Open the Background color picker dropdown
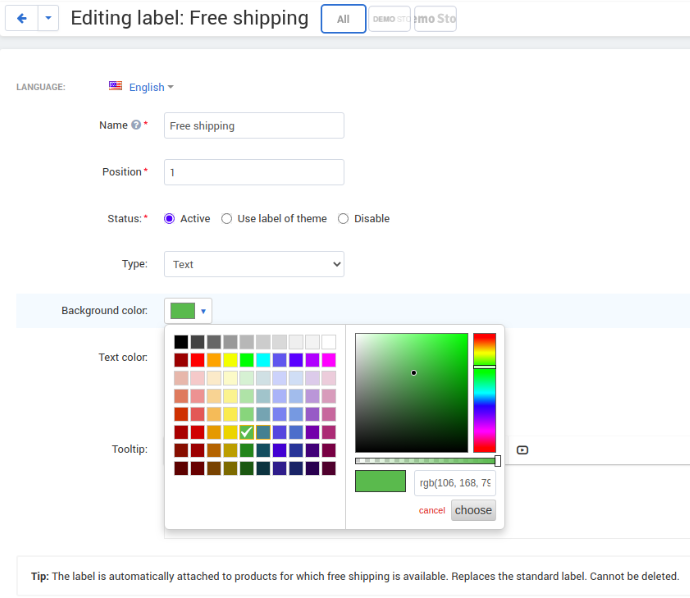 tap(188, 311)
